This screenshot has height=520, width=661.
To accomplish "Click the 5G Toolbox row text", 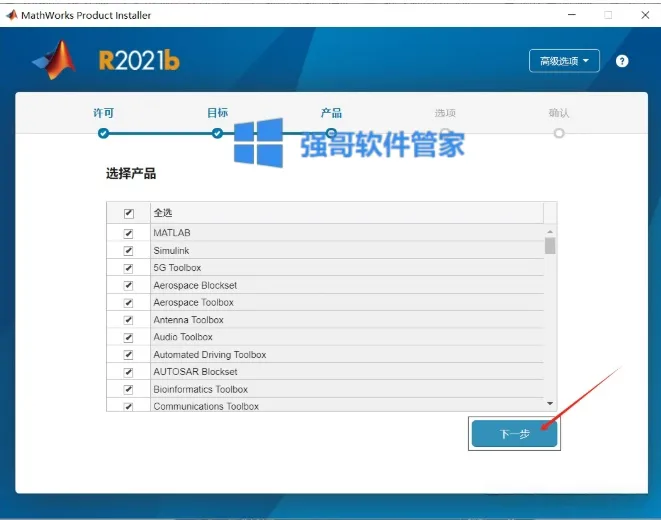I will [x=177, y=268].
